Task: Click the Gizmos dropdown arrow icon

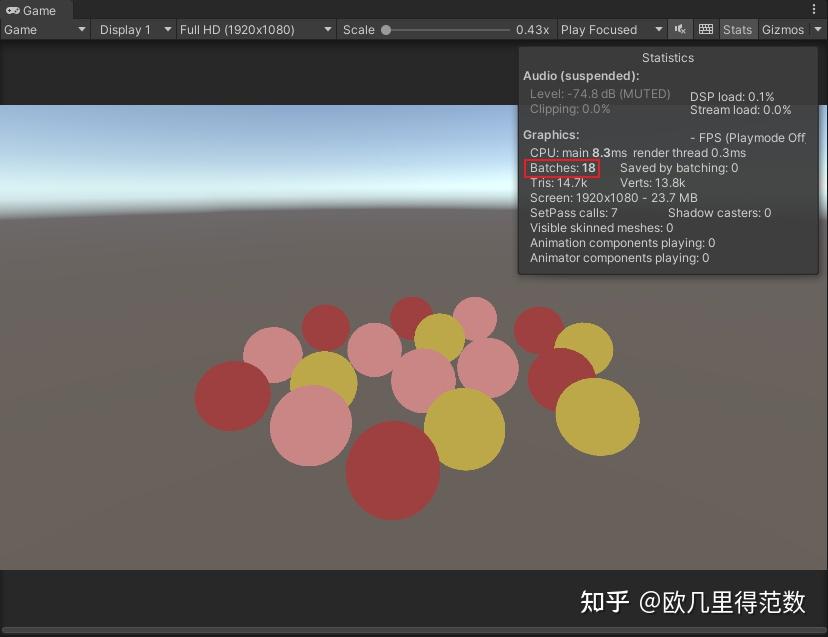Action: [x=817, y=29]
